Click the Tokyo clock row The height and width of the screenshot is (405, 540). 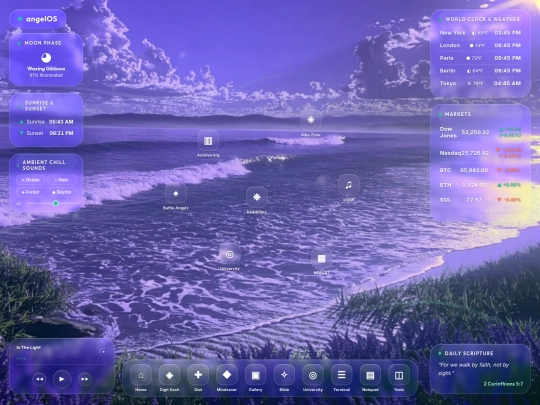click(480, 83)
